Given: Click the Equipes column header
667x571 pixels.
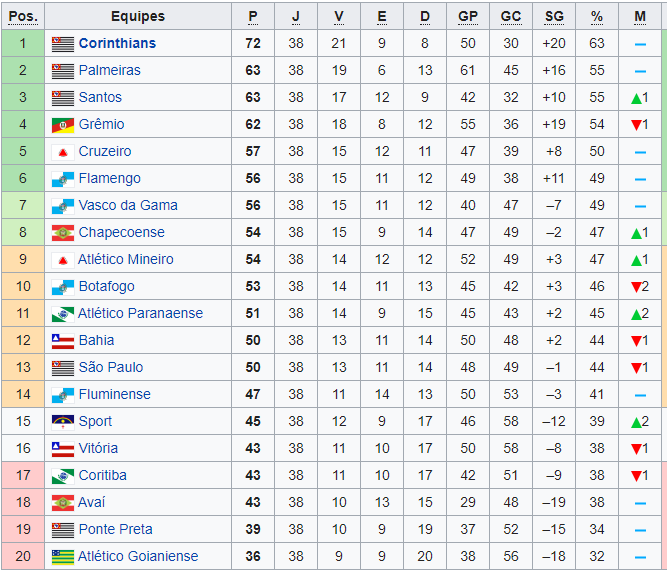Looking at the screenshot, I should click(138, 17).
